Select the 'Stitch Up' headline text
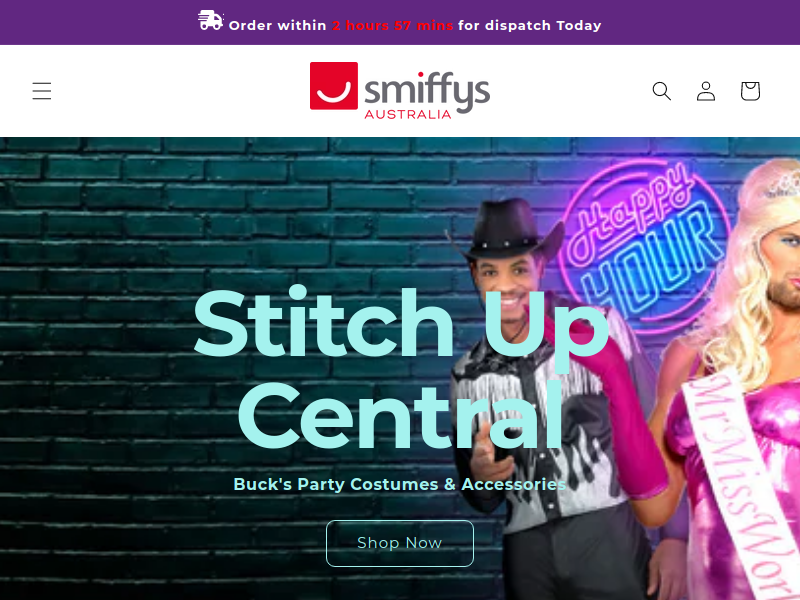 [x=401, y=325]
